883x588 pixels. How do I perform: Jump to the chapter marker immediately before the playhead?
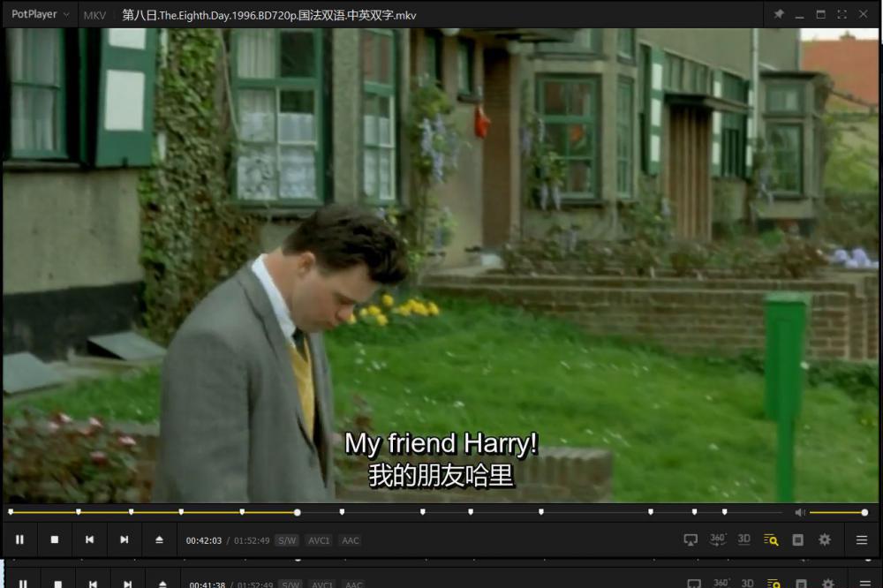point(242,511)
